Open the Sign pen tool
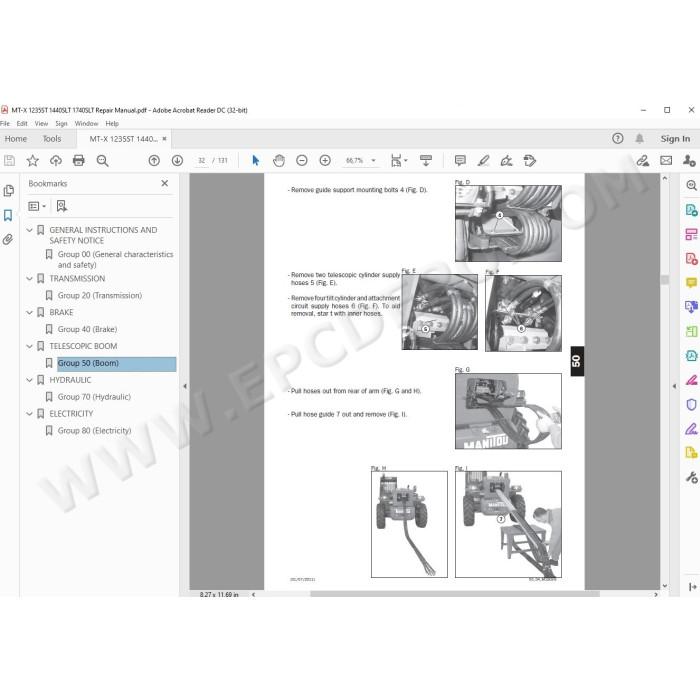This screenshot has width=700, height=700. click(506, 160)
